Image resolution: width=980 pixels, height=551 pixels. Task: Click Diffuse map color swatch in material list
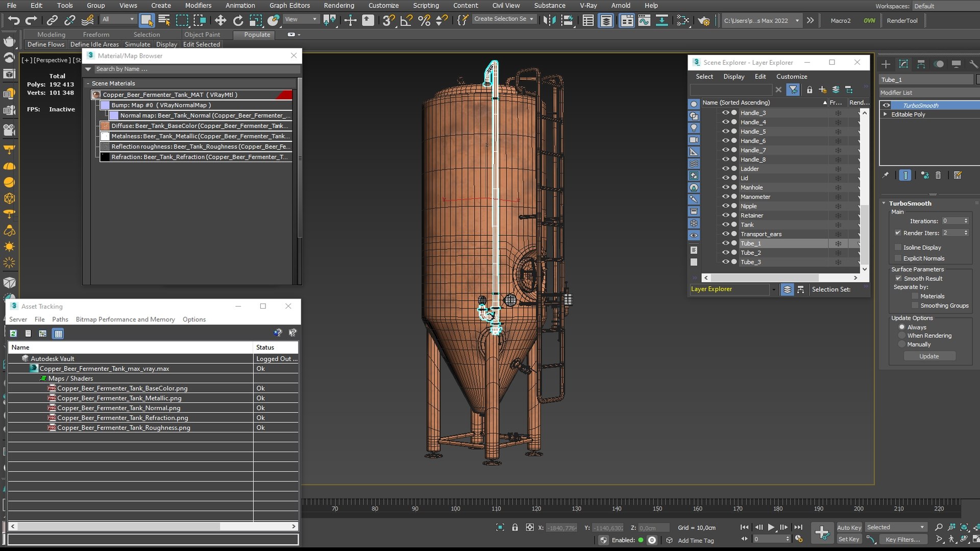[x=105, y=126]
